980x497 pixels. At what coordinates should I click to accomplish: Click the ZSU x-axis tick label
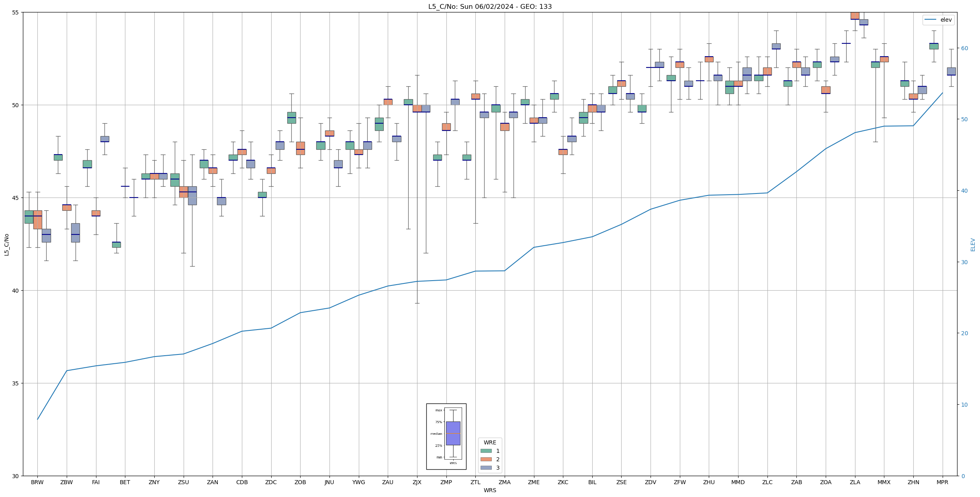(183, 482)
